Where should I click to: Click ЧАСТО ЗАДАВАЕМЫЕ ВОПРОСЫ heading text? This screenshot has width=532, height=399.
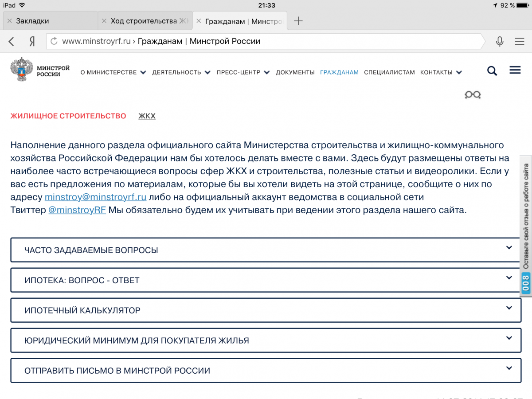(91, 250)
